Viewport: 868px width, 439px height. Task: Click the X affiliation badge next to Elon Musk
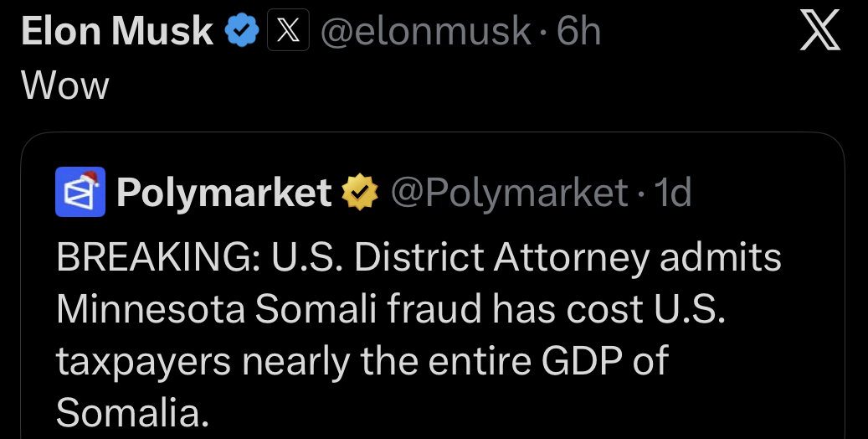click(288, 32)
